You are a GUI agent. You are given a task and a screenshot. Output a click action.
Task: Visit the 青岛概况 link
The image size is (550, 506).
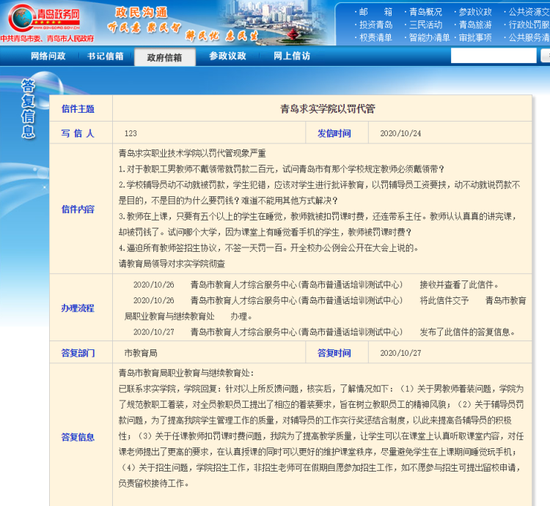point(425,12)
